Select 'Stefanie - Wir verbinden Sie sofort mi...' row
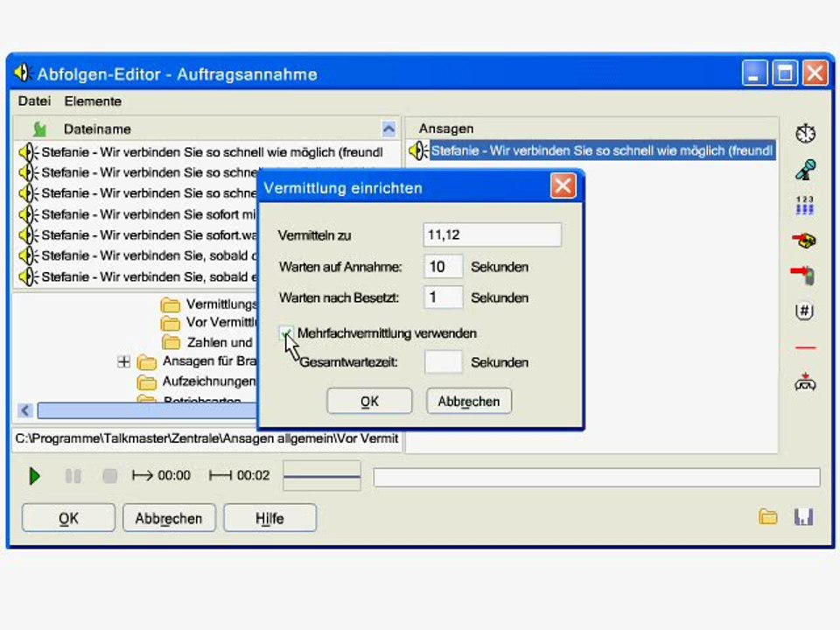The width and height of the screenshot is (840, 630). tap(137, 214)
